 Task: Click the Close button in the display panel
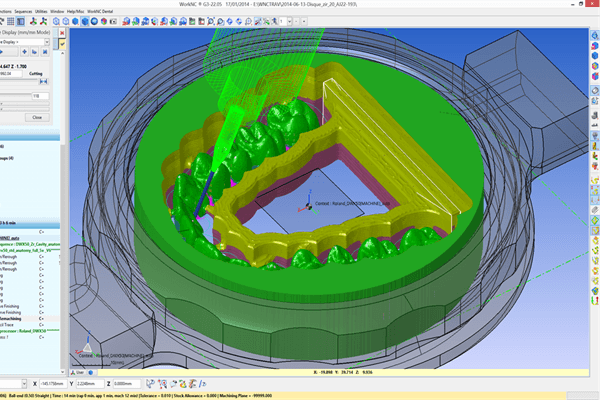(37, 117)
